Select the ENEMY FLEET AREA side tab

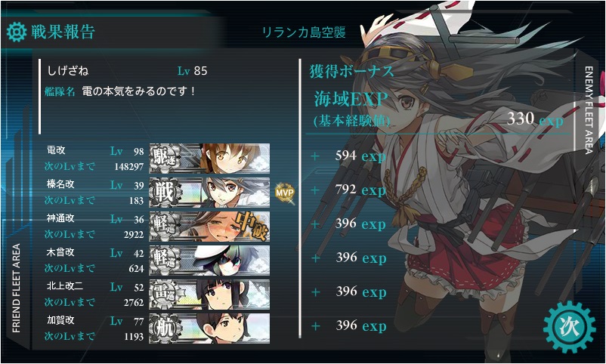coord(588,110)
